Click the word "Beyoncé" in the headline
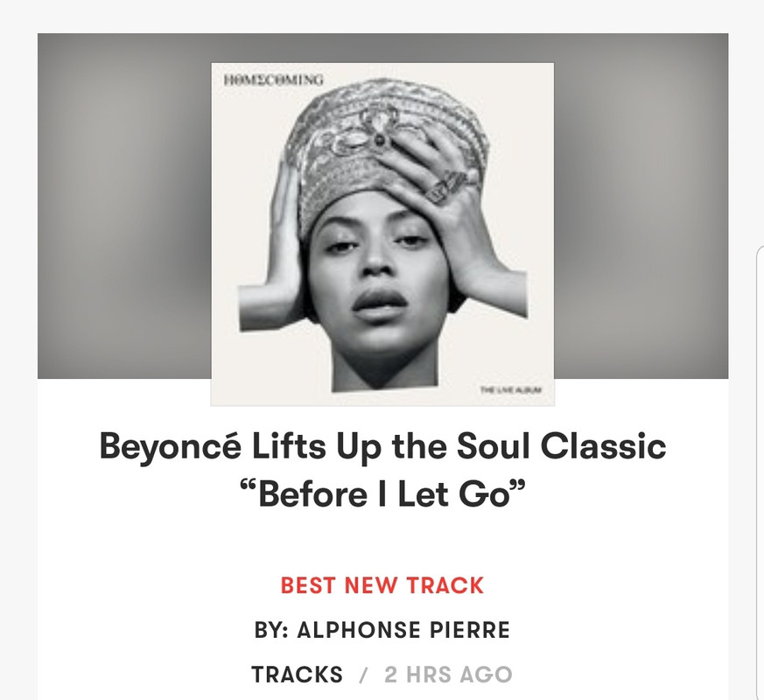The width and height of the screenshot is (764, 700). (170, 447)
